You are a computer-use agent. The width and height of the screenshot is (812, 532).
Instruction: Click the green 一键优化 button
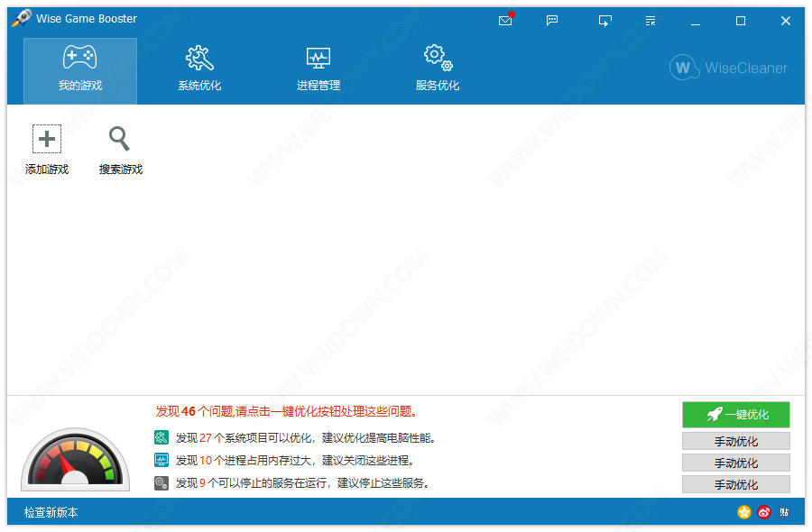tap(736, 415)
